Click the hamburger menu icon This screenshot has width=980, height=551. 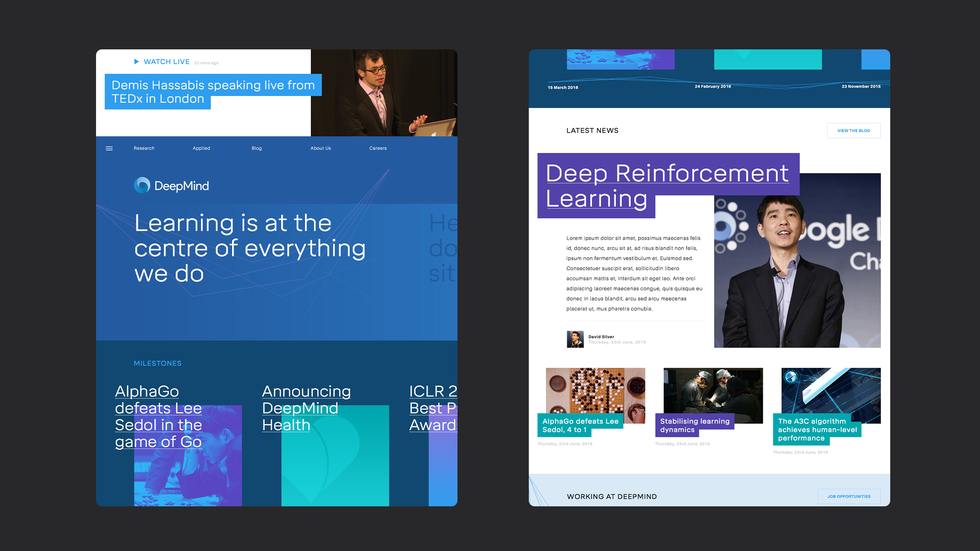109,149
